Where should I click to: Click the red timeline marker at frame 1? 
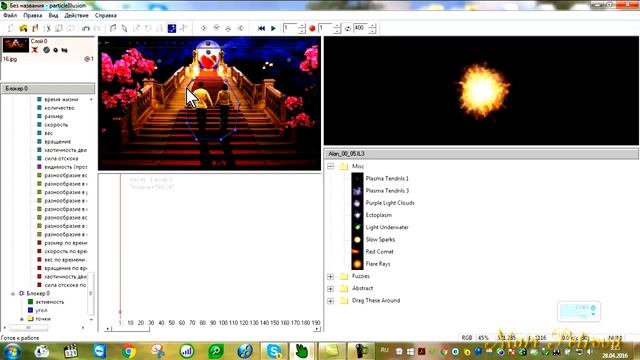(x=120, y=312)
